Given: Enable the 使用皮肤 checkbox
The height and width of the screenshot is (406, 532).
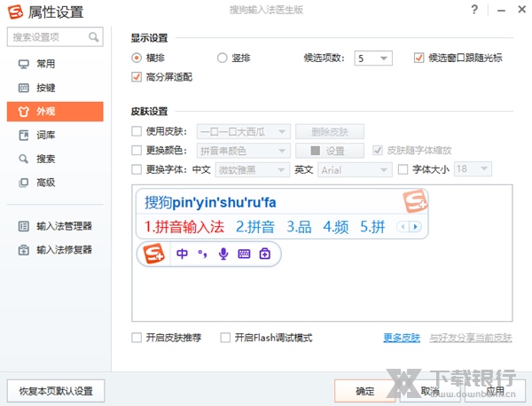Looking at the screenshot, I should point(137,131).
